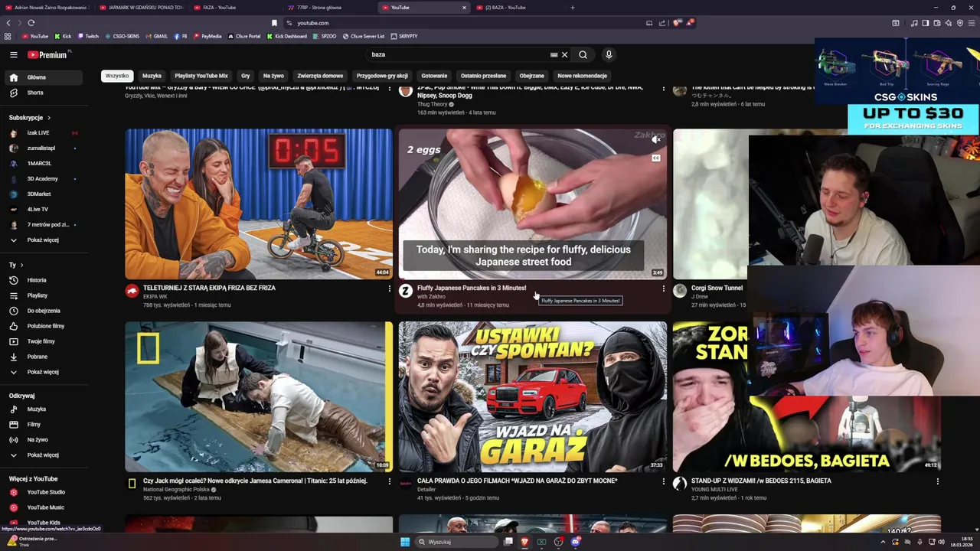Click the Windows taskbar Wyszukaj search box

456,542
